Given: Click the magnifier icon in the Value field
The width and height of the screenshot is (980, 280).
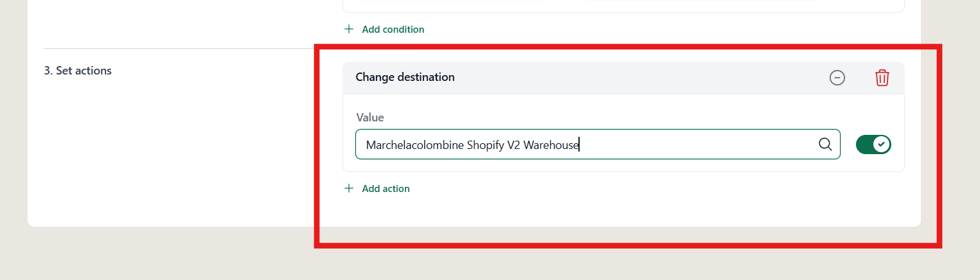Looking at the screenshot, I should 825,144.
